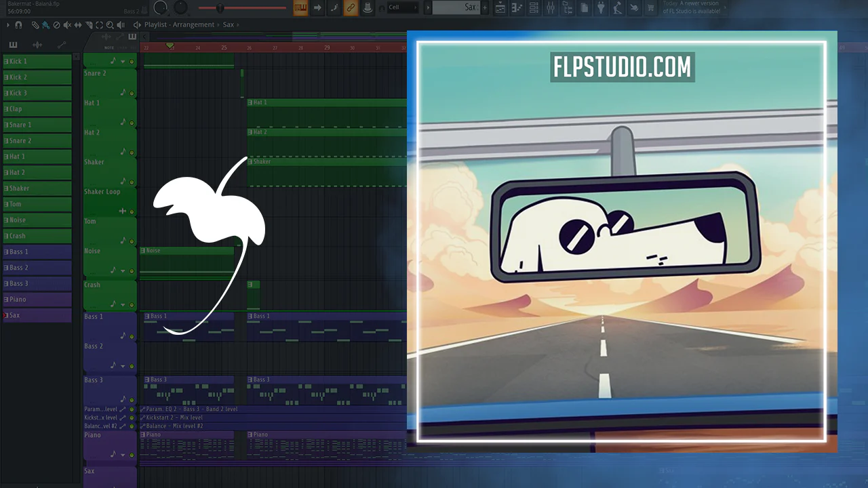Expand the Noise track header dropdown arrow

pos(123,270)
